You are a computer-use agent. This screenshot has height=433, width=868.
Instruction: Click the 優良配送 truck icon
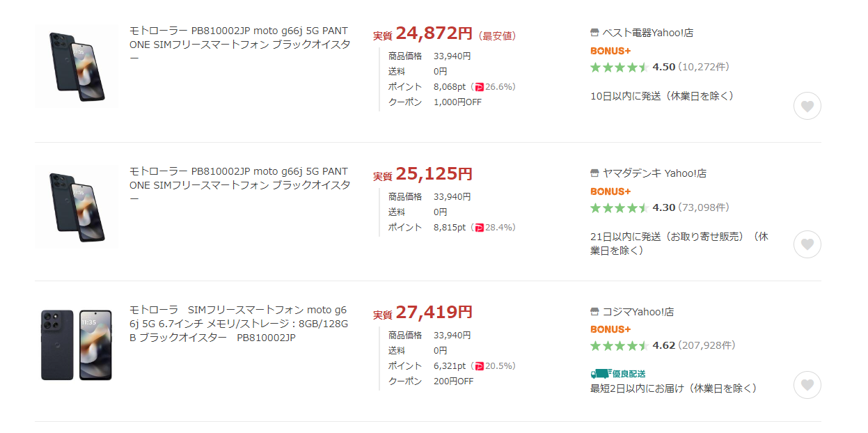click(x=601, y=374)
